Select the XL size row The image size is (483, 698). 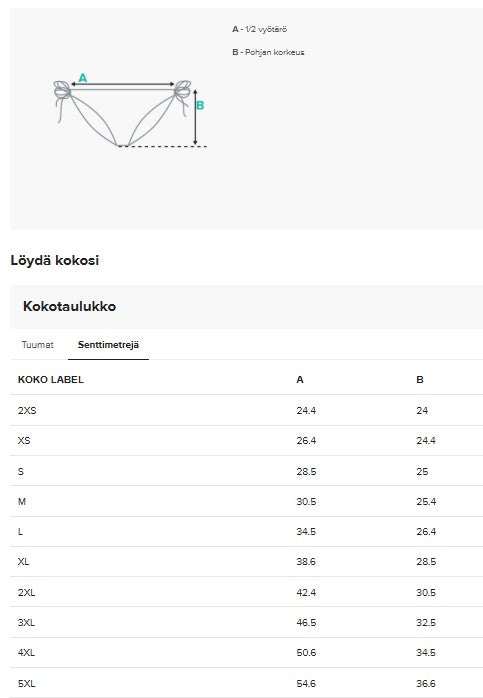tap(246, 561)
